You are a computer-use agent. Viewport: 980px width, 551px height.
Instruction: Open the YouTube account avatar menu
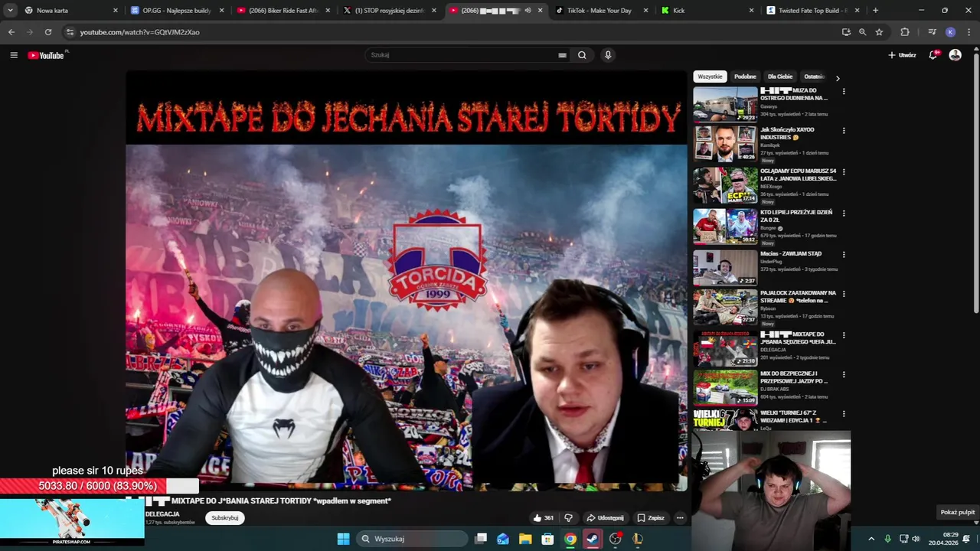tap(955, 55)
